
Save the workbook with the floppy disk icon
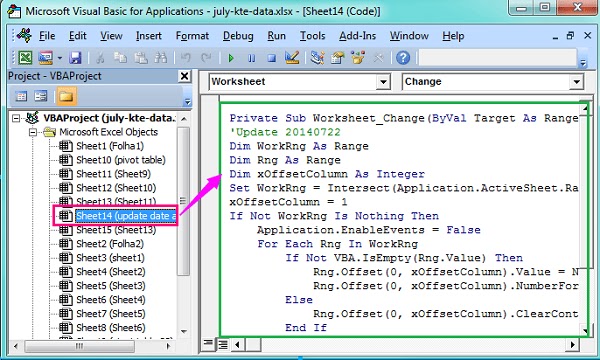coord(75,58)
